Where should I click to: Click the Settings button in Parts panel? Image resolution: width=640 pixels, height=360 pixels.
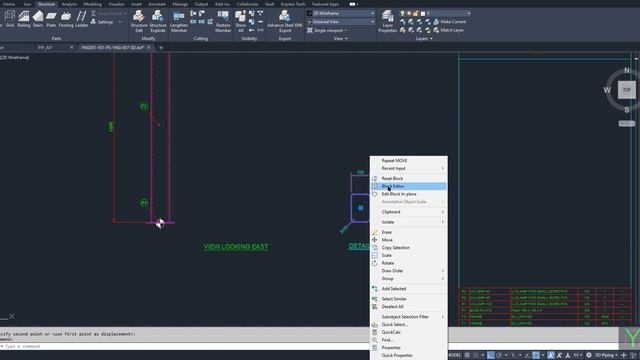102,22
